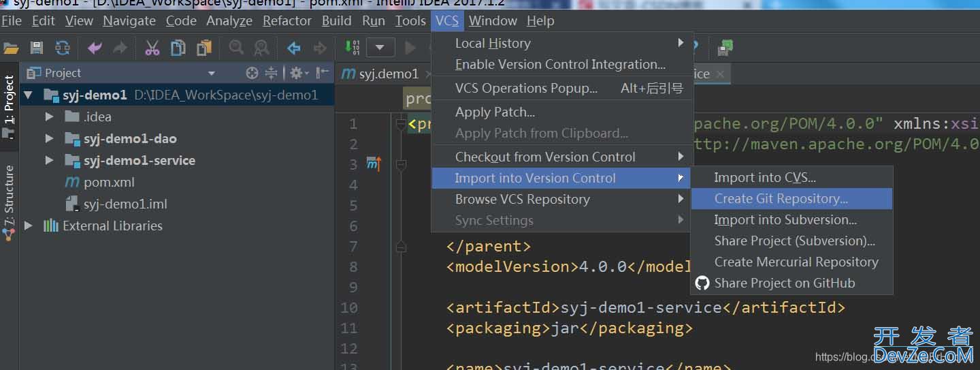Screen dimensions: 980x370
Task: Open the Help menu
Action: coord(540,21)
